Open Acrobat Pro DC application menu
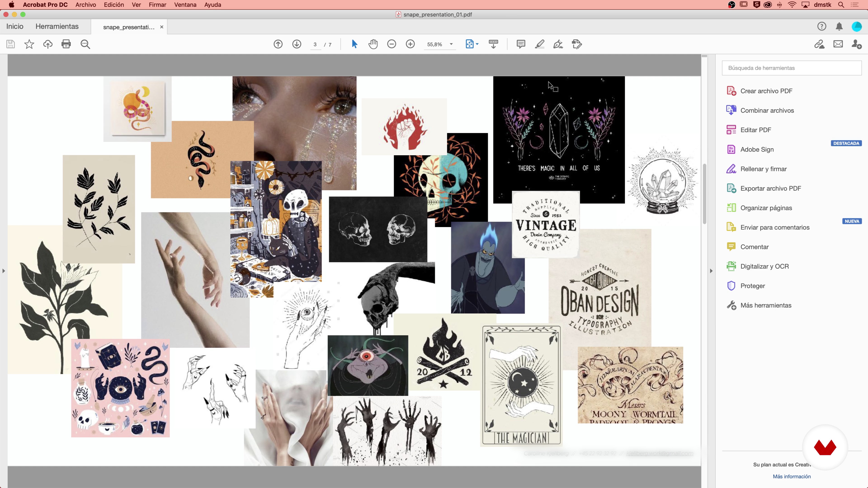This screenshot has height=488, width=868. tap(45, 5)
